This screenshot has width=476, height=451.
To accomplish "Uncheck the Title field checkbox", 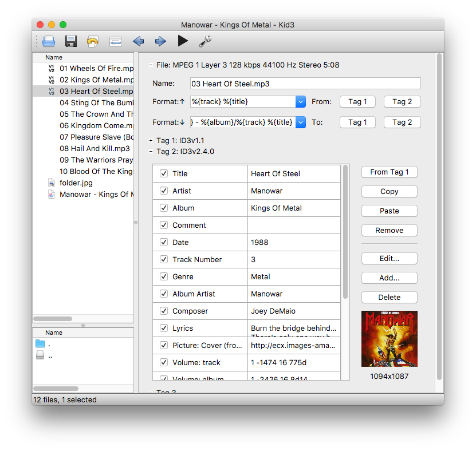I will click(x=164, y=173).
